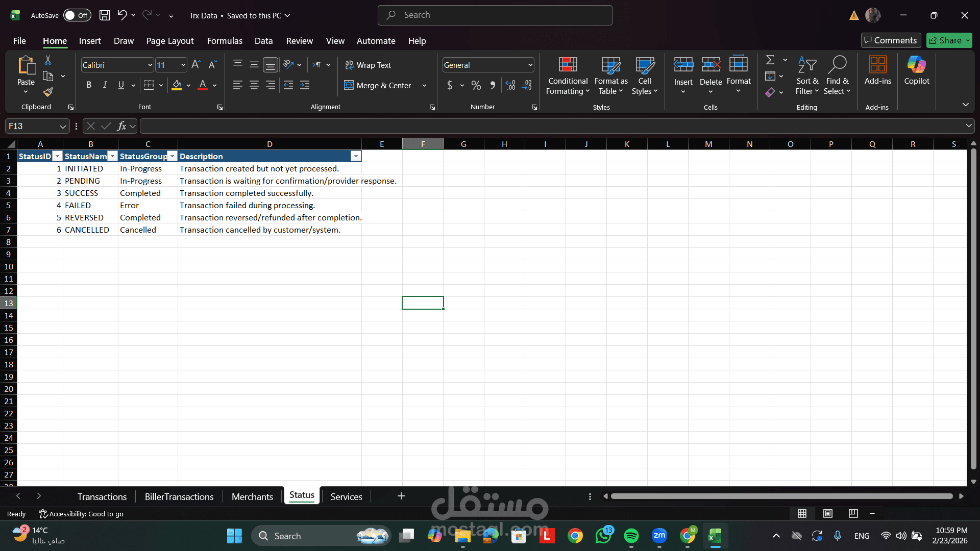This screenshot has width=980, height=551.
Task: Click the AutoSum sigma icon
Action: coord(770,60)
